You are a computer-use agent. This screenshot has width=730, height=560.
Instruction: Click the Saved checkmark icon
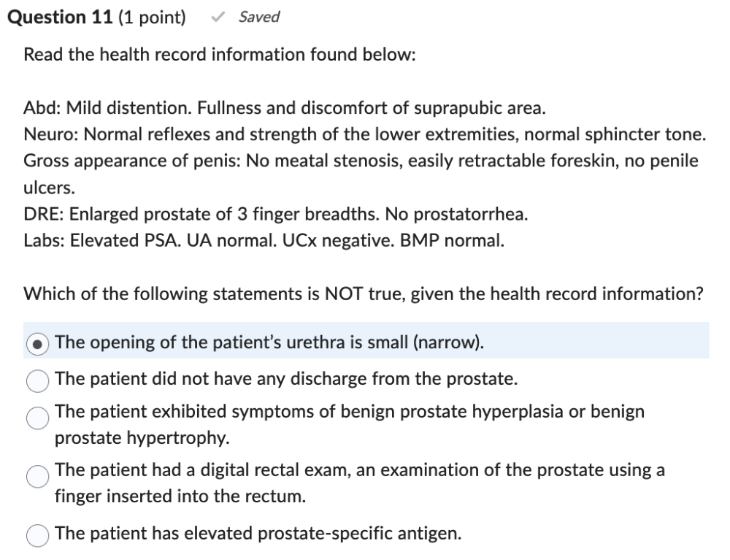pyautogui.click(x=217, y=17)
